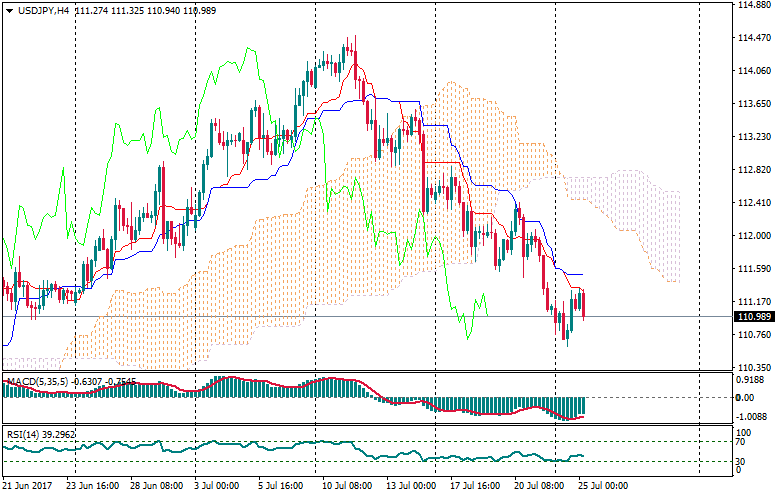Select the 10 Jul 08:00 time label
This screenshot has width=775, height=497.
click(345, 485)
